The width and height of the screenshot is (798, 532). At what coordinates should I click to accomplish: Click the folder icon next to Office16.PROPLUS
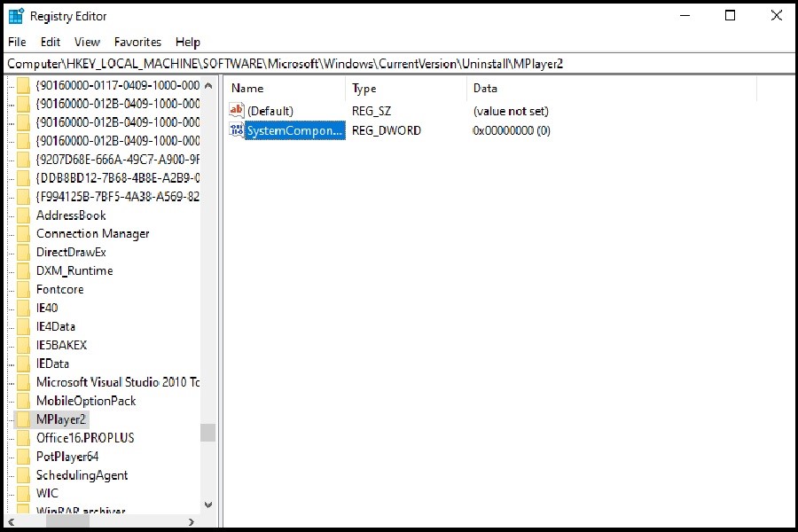pos(24,438)
